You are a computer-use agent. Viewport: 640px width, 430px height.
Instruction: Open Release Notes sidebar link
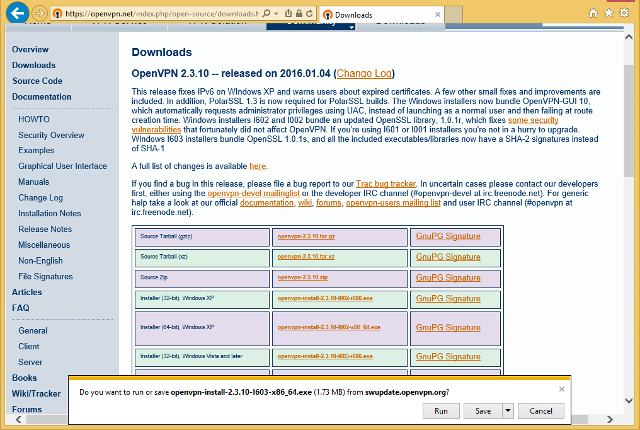[45, 229]
